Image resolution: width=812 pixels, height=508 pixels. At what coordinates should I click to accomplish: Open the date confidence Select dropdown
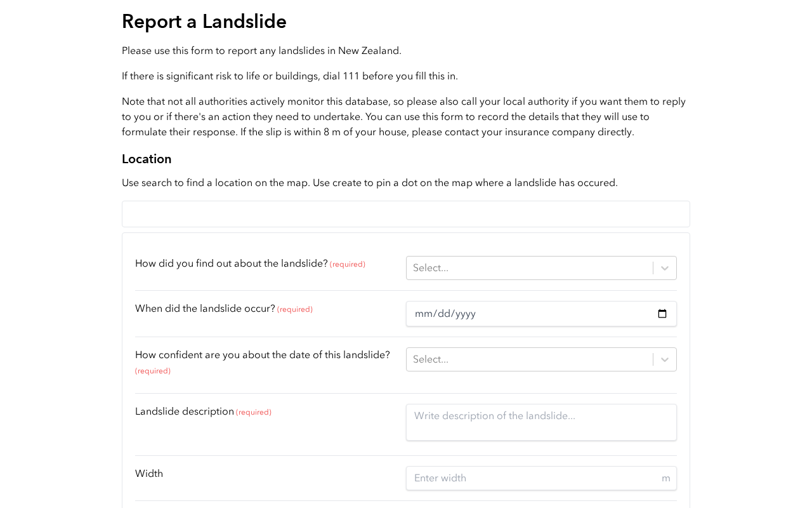(x=541, y=359)
